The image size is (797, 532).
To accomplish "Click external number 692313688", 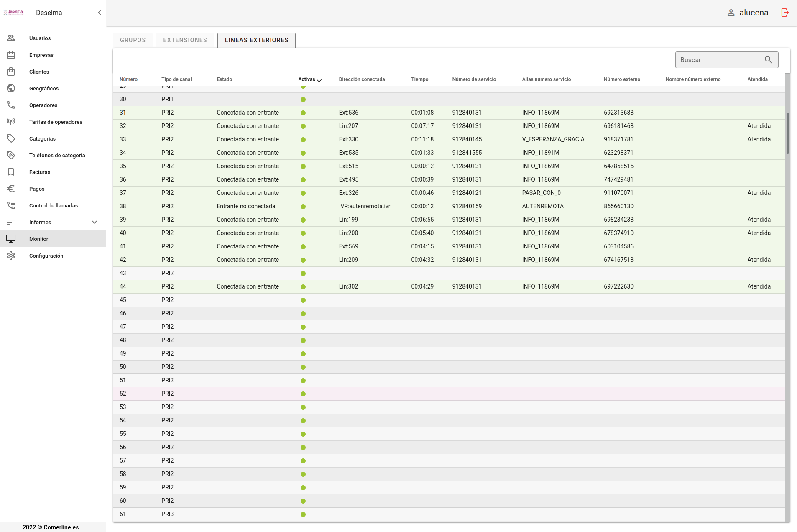I will pos(618,113).
